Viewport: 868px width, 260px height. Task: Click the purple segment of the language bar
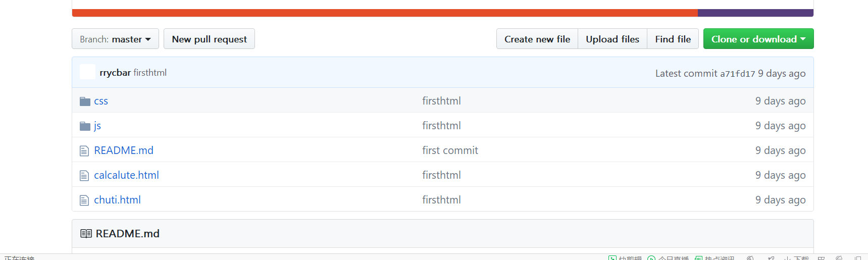(x=755, y=13)
